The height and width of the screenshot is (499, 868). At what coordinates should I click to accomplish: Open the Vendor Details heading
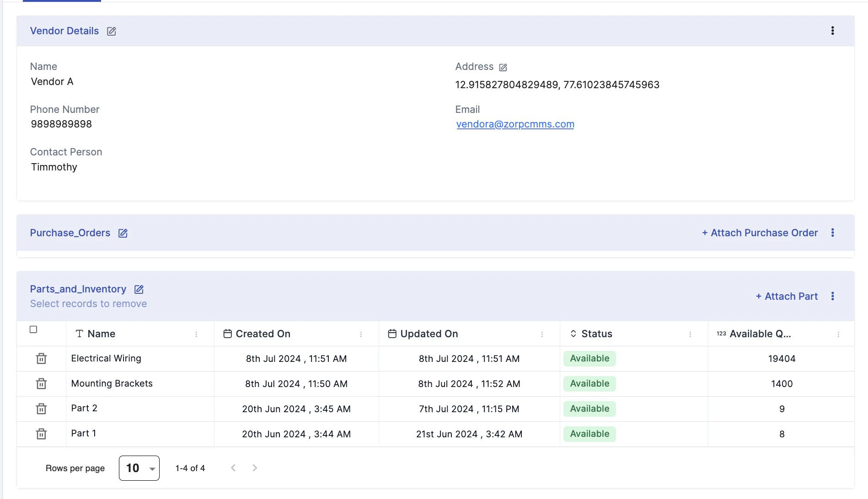[x=64, y=31]
